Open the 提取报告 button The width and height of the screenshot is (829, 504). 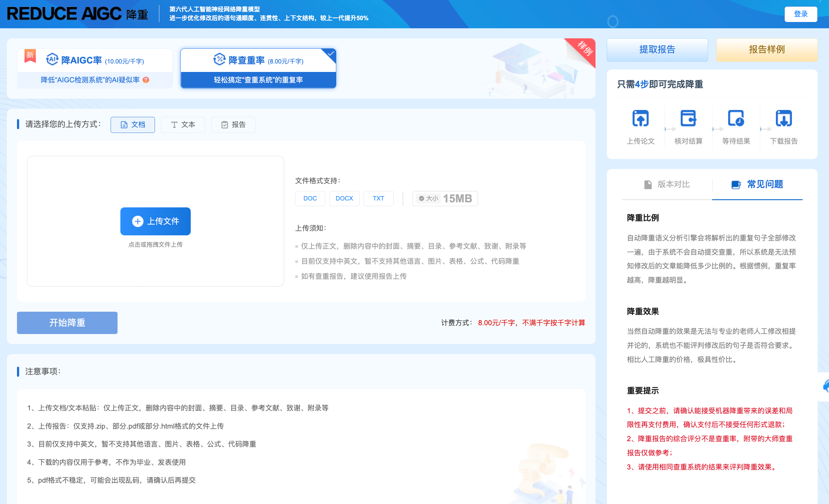[x=657, y=50]
